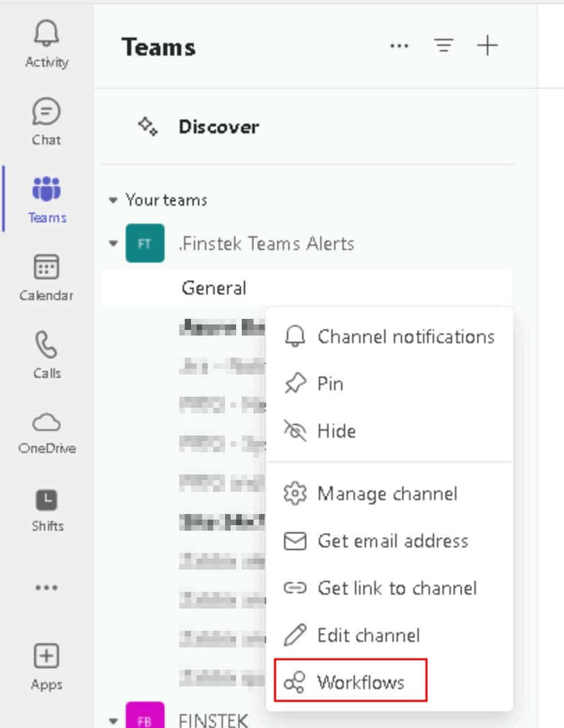The height and width of the screenshot is (728, 564).
Task: Open the Apps store icon
Action: click(x=47, y=656)
